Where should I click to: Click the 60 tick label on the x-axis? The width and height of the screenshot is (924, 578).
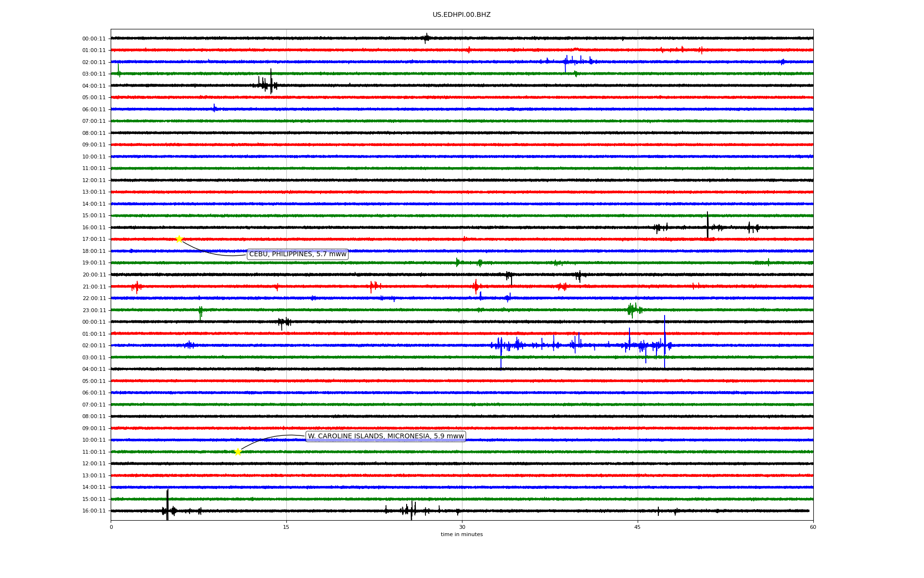pyautogui.click(x=812, y=527)
